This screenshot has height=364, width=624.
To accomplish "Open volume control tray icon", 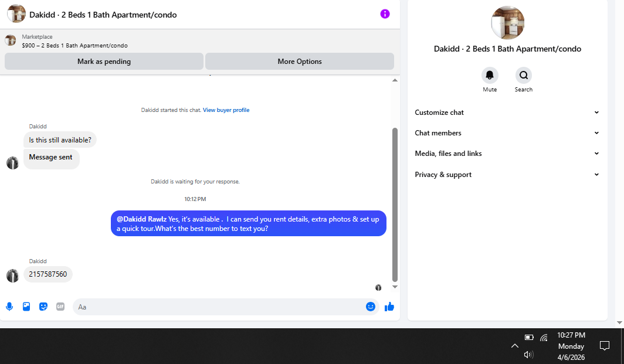I will 528,355.
